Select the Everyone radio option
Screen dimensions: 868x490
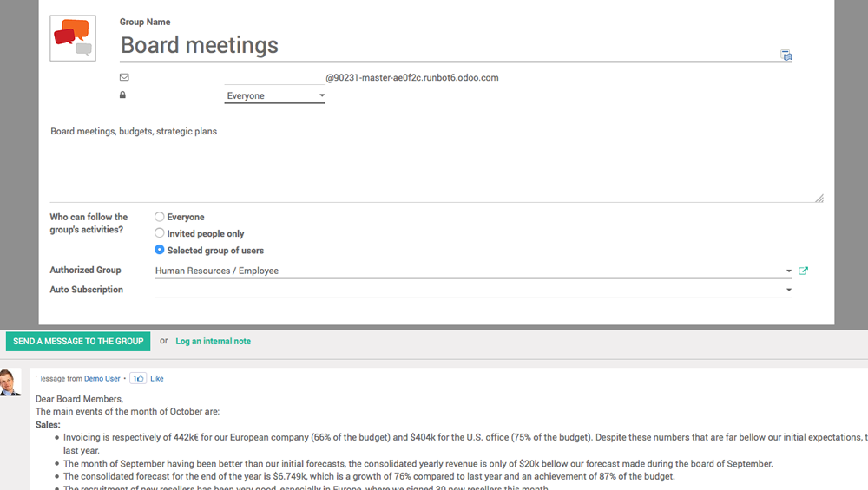click(160, 217)
